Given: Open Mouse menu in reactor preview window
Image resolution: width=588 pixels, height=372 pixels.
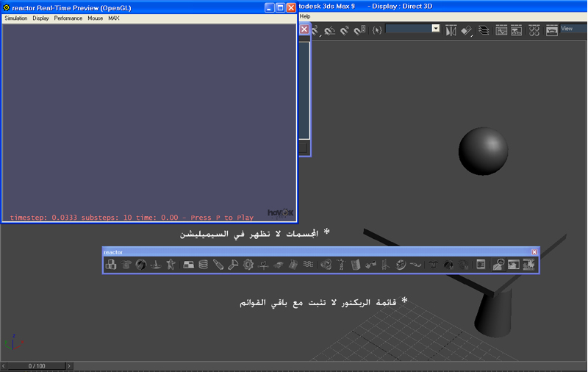Looking at the screenshot, I should click(96, 18).
